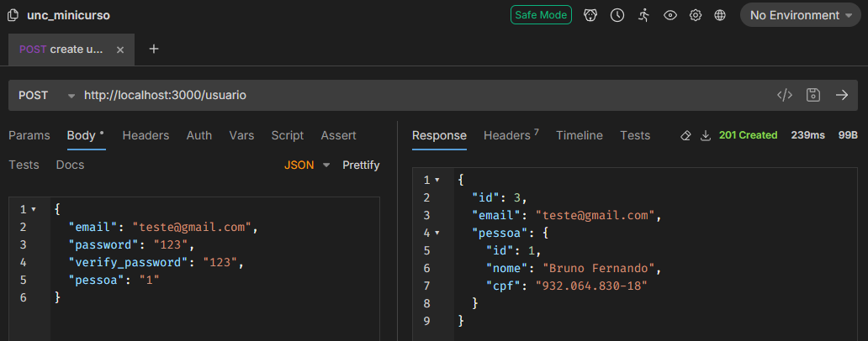The height and width of the screenshot is (341, 868).
Task: Switch to the Headers request tab
Action: 146,135
